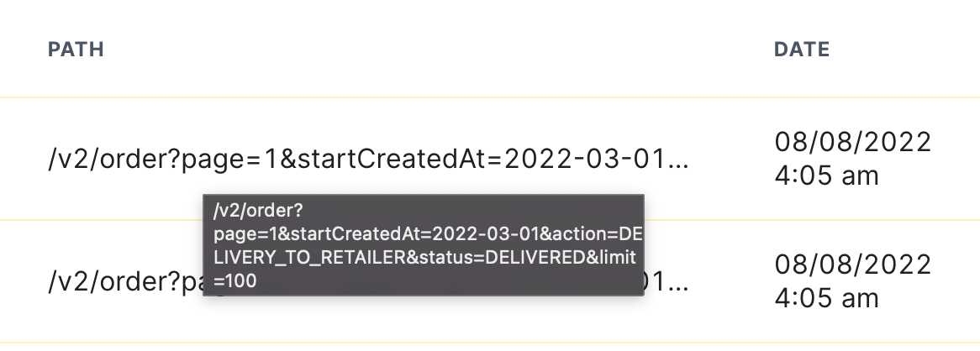Click the second row's 08/08/2022 date
The image size is (980, 351).
point(852,265)
